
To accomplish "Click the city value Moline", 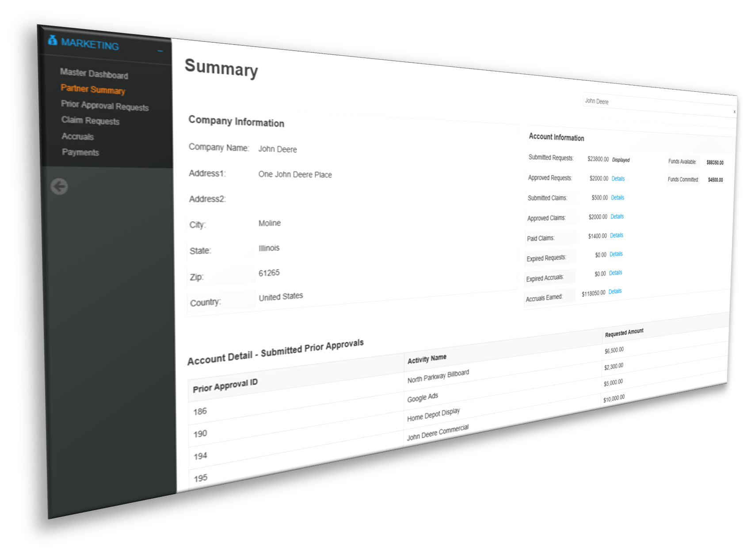I will [x=270, y=223].
